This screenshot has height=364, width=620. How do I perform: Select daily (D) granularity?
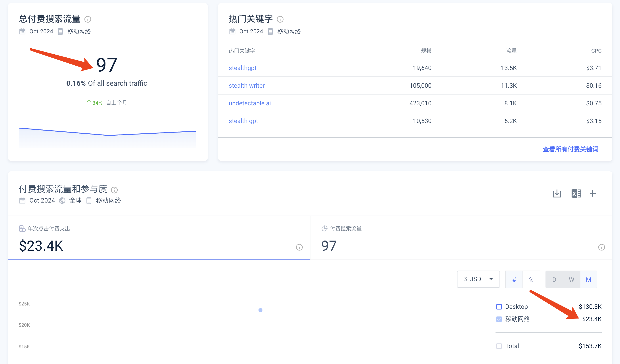pyautogui.click(x=554, y=279)
